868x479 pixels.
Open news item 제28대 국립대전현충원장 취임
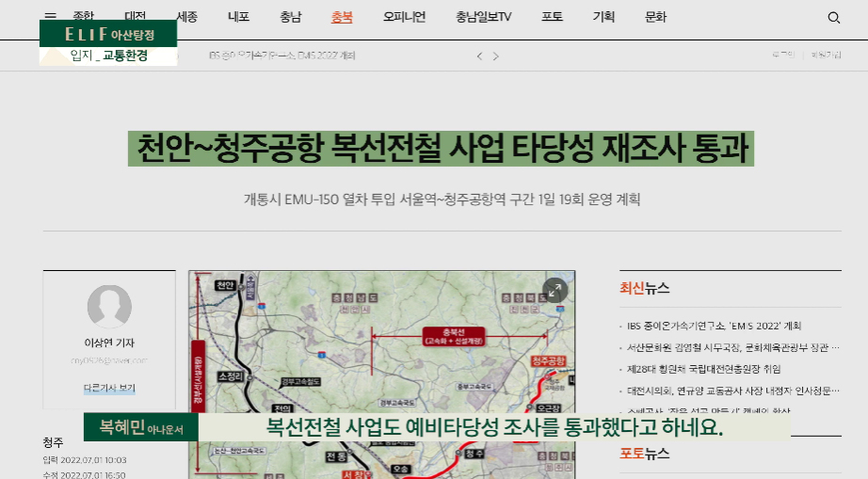point(703,369)
